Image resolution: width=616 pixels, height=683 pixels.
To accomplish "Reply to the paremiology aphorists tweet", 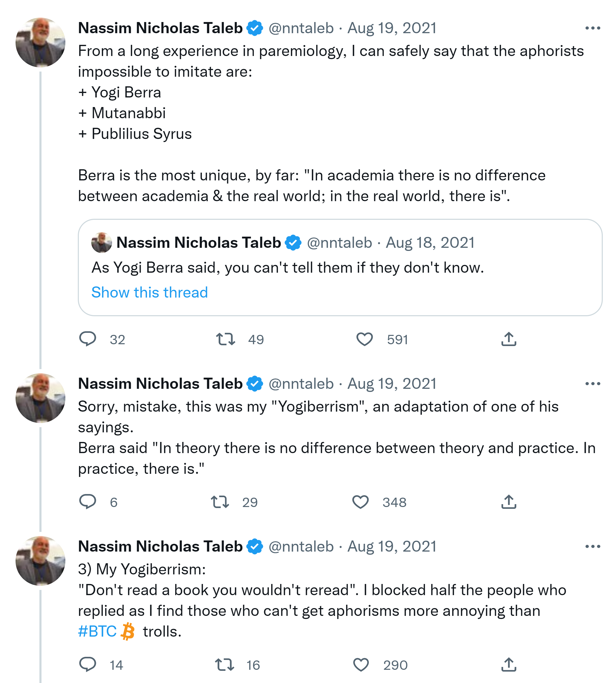I will (88, 339).
